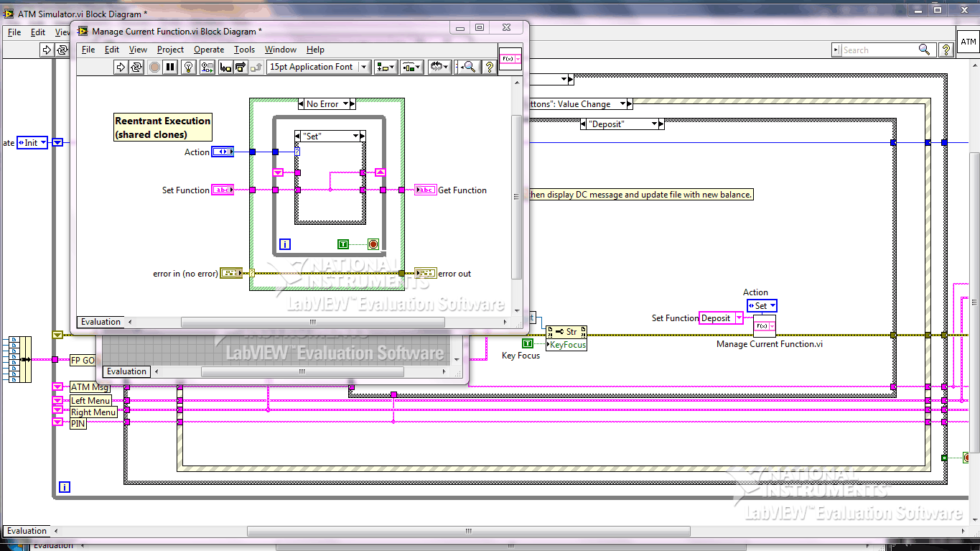This screenshot has height=551, width=980.
Task: Open File menu in ATM Simulator window
Action: [x=14, y=32]
